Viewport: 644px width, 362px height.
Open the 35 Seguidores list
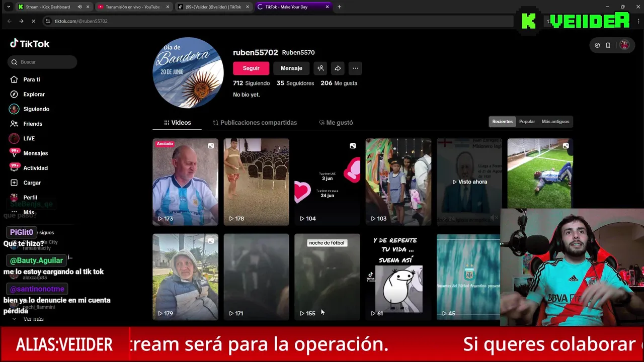pyautogui.click(x=295, y=83)
